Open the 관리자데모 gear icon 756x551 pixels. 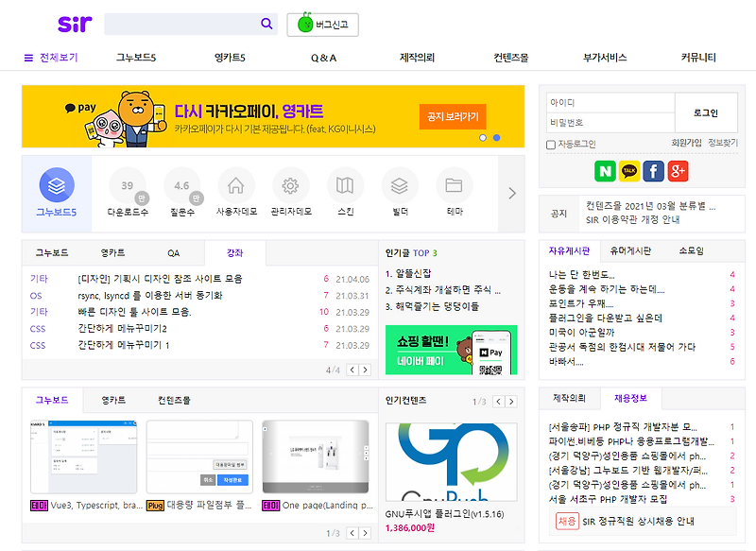[x=291, y=186]
